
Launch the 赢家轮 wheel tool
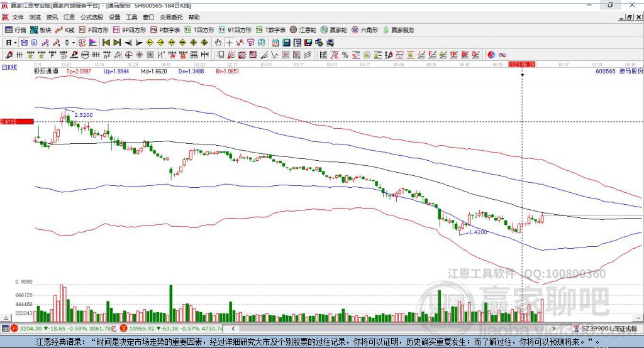point(334,30)
